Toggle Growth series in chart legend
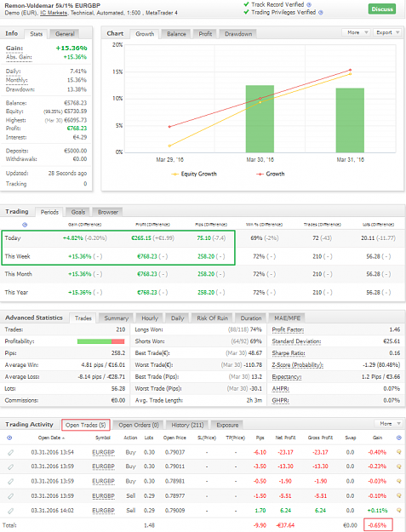 [271, 174]
